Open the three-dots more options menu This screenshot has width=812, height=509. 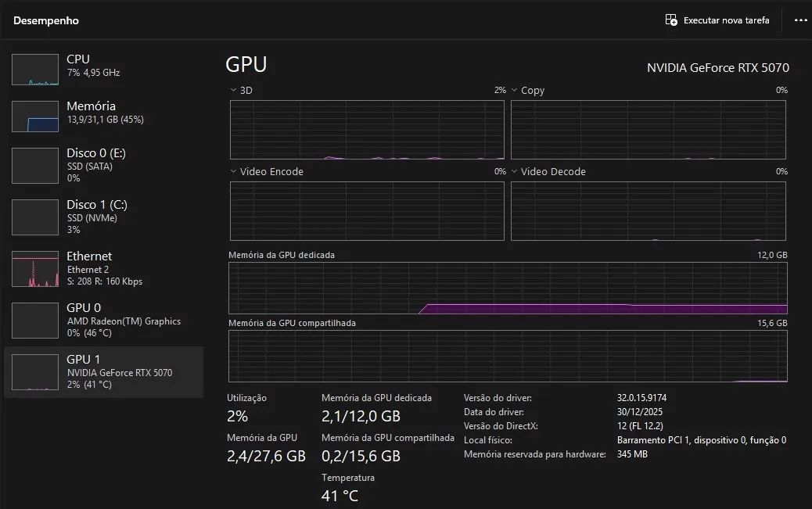[800, 20]
